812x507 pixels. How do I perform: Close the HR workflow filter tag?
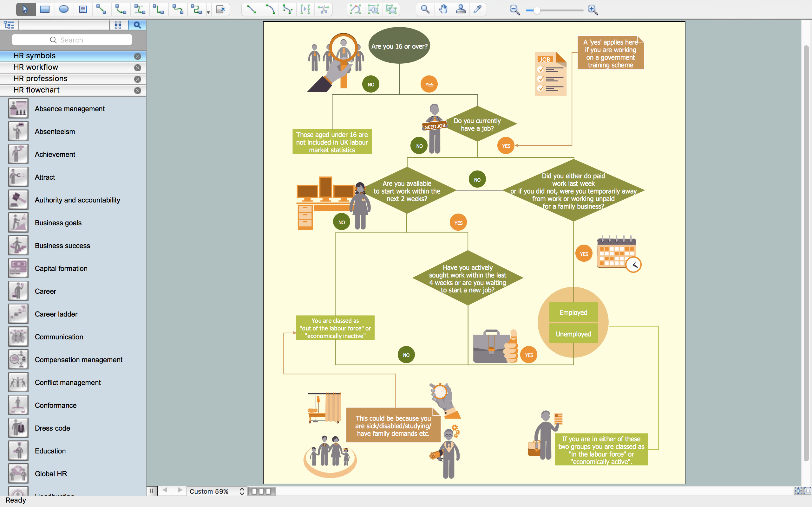pyautogui.click(x=137, y=67)
